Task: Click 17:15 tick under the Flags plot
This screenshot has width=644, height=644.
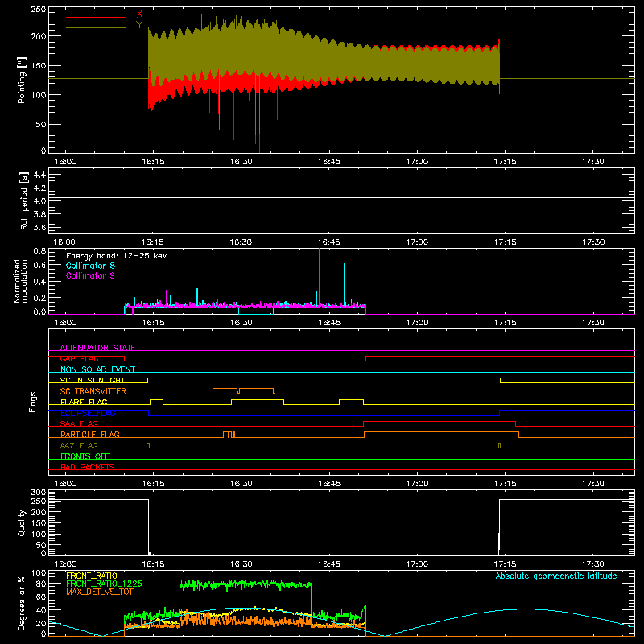Action: coord(505,484)
